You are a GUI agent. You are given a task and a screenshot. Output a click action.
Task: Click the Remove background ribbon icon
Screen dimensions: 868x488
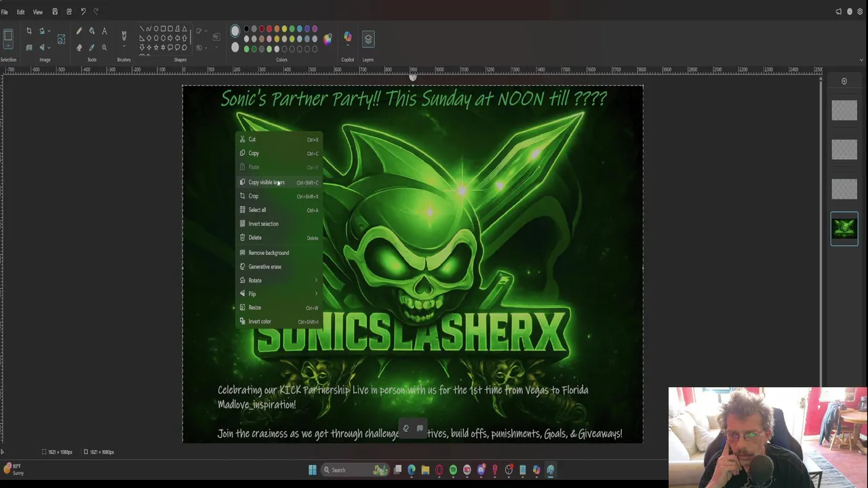click(x=28, y=47)
